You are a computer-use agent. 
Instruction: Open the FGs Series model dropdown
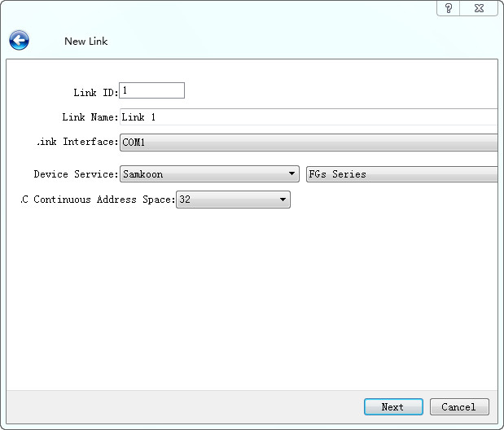(x=401, y=174)
